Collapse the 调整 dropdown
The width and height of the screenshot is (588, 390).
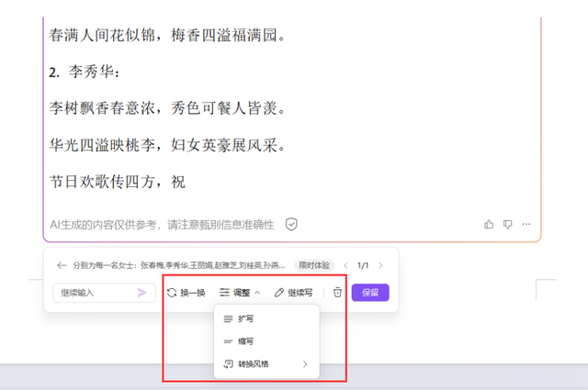tap(240, 293)
